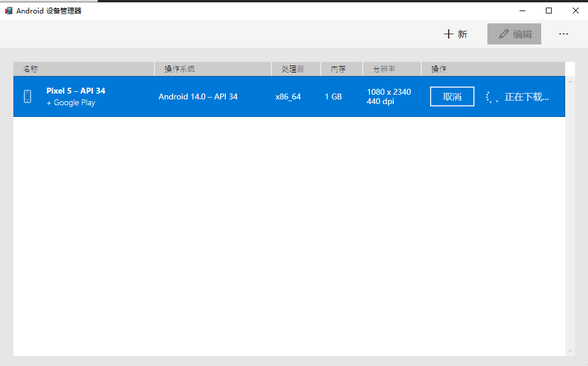The image size is (588, 366).
Task: Create a new device with the 新 button
Action: point(456,34)
